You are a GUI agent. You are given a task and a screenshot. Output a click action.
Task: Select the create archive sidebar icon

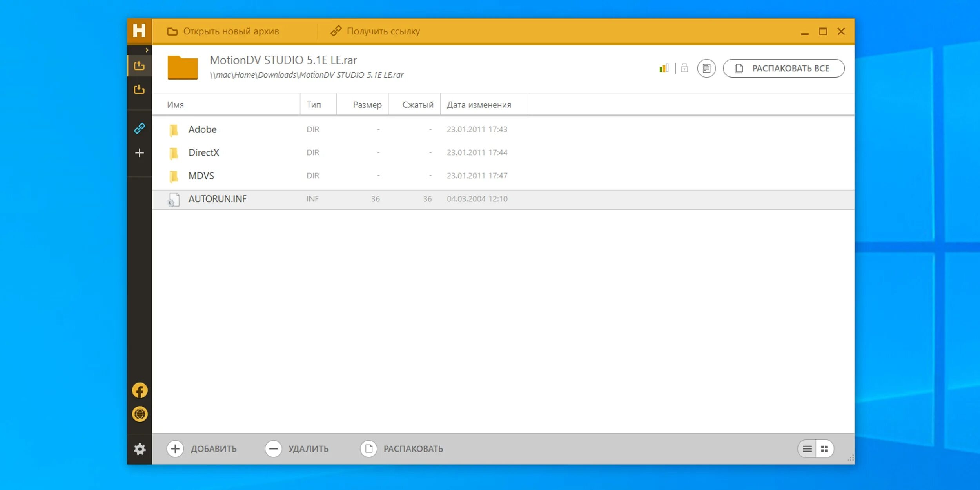click(x=139, y=89)
